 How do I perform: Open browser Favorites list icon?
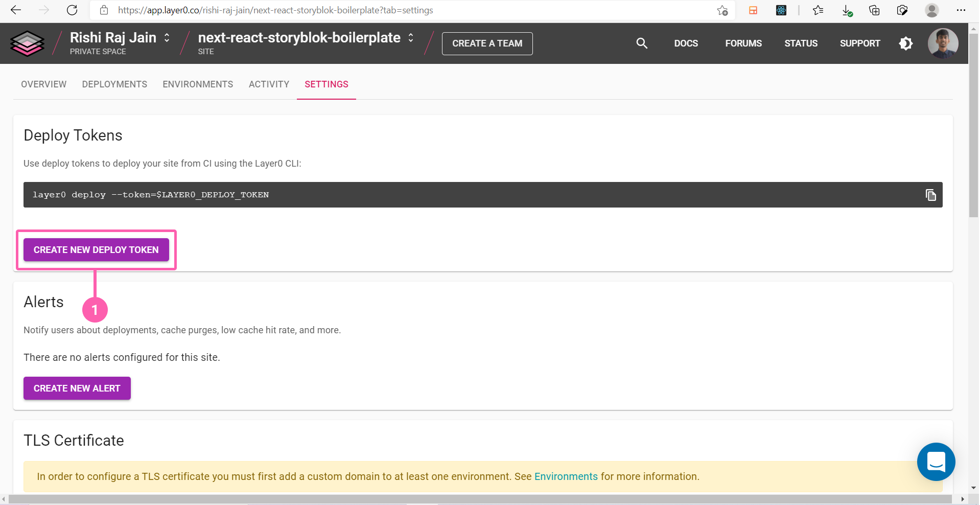(818, 10)
